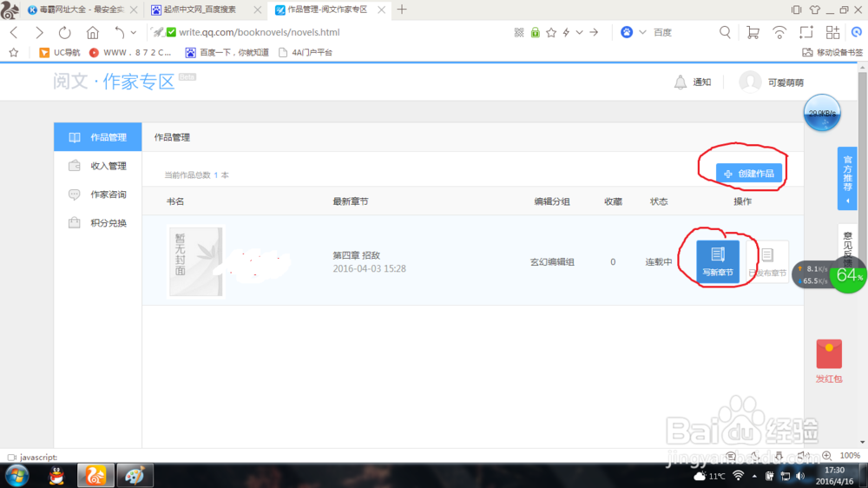Select 作家咨询 in the sidebar
This screenshot has height=488, width=868.
[x=97, y=195]
